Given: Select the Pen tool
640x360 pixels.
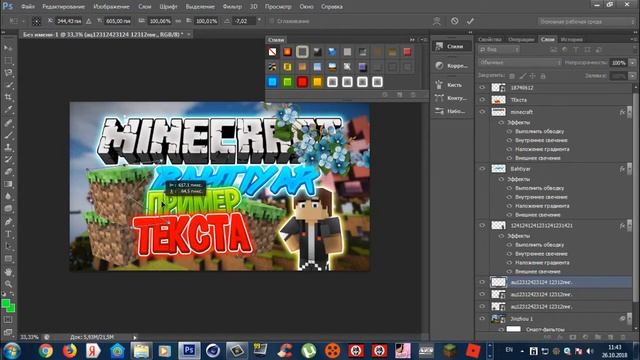Looking at the screenshot, I should click(x=8, y=222).
